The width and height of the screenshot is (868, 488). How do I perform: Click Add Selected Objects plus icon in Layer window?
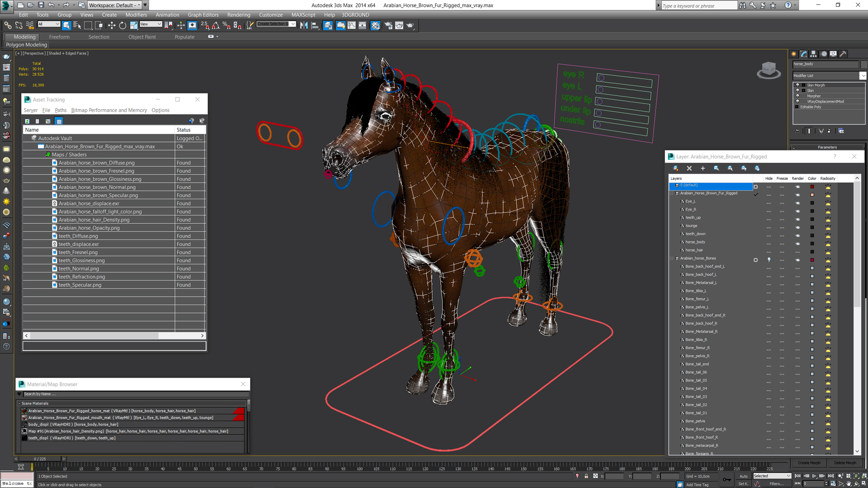[x=703, y=168]
